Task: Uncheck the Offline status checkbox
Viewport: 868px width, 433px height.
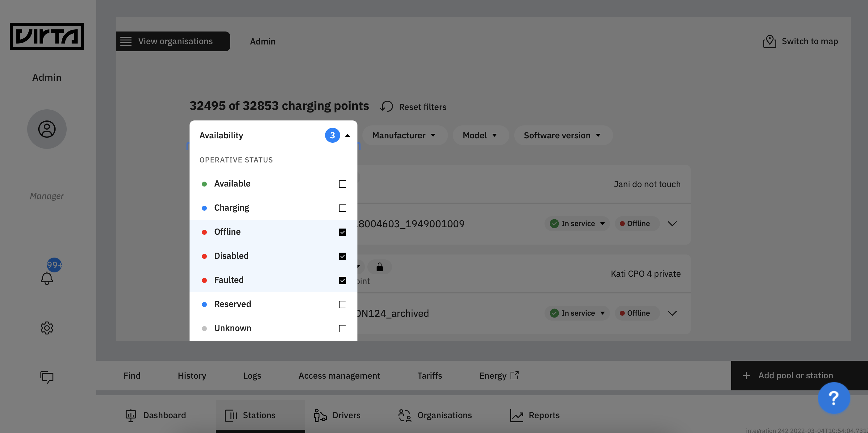Action: [x=342, y=232]
